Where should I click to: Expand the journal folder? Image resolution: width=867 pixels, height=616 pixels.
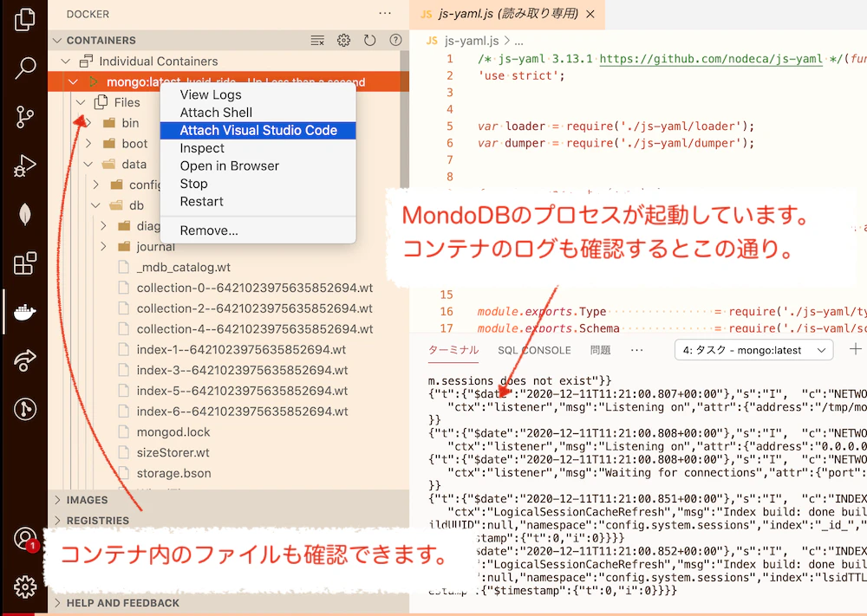point(103,246)
